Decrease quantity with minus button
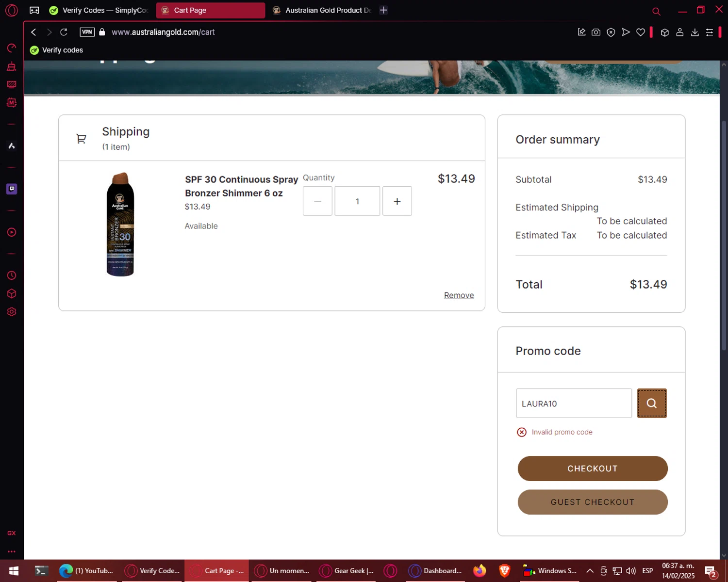728x582 pixels. point(317,201)
